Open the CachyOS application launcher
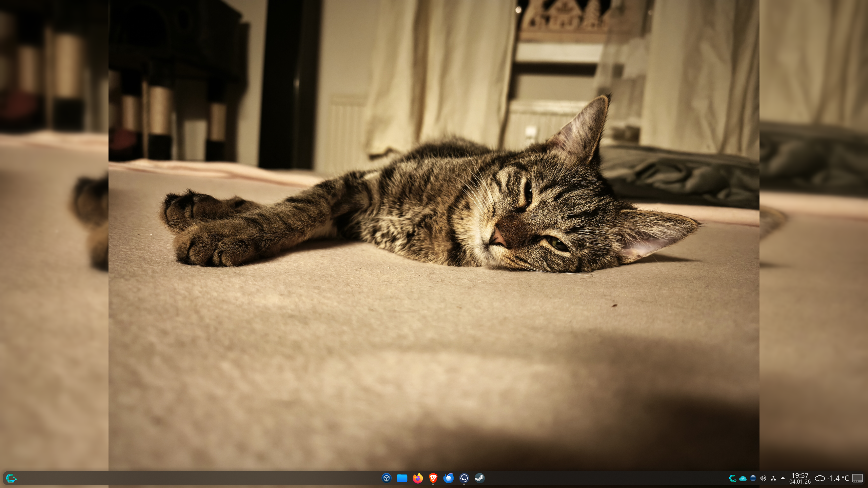The width and height of the screenshot is (868, 488). pos(11,478)
